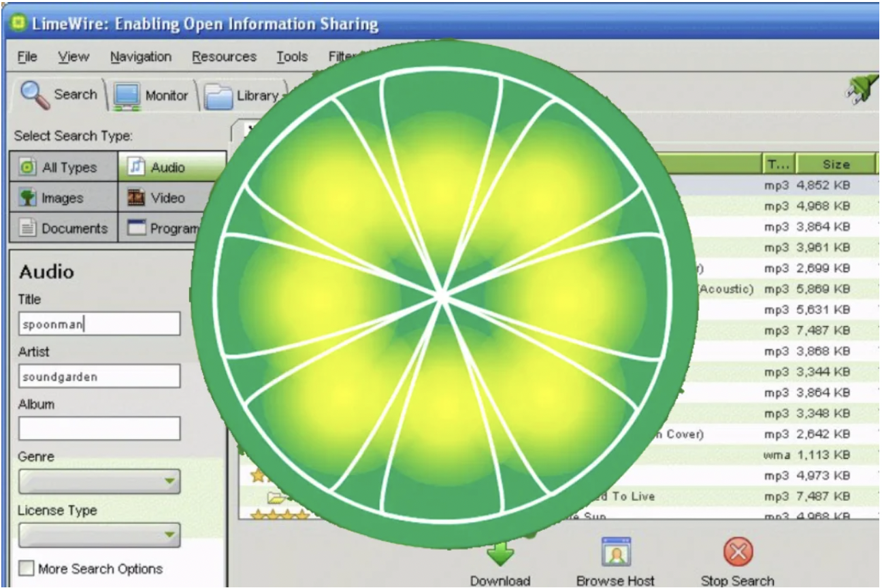
Task: Select the Audio search type
Action: pyautogui.click(x=171, y=167)
